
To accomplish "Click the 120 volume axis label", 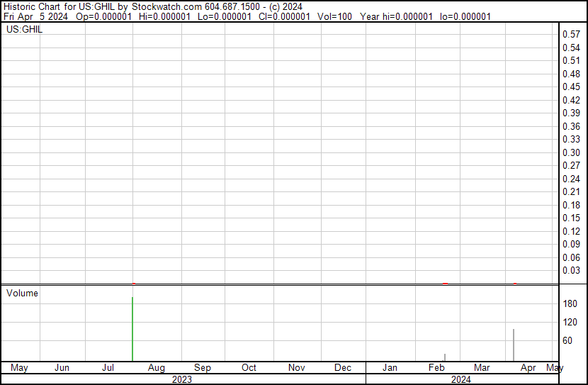I will (x=570, y=322).
